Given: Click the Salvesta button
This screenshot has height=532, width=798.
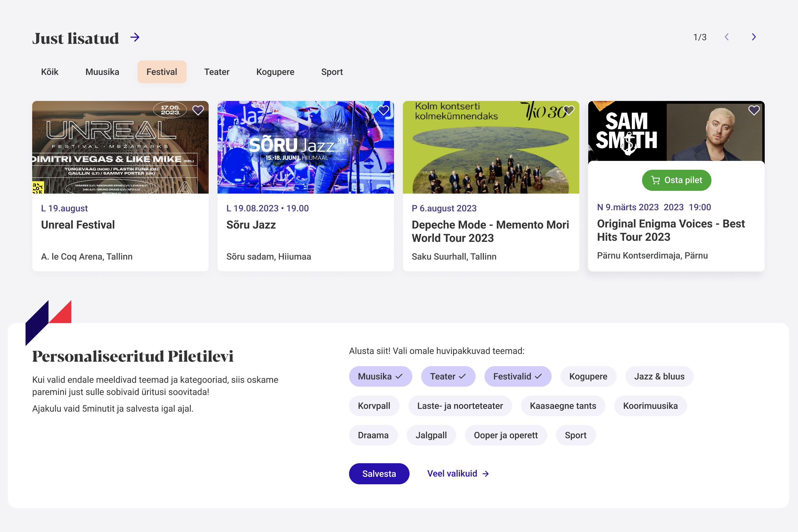Looking at the screenshot, I should pyautogui.click(x=379, y=474).
